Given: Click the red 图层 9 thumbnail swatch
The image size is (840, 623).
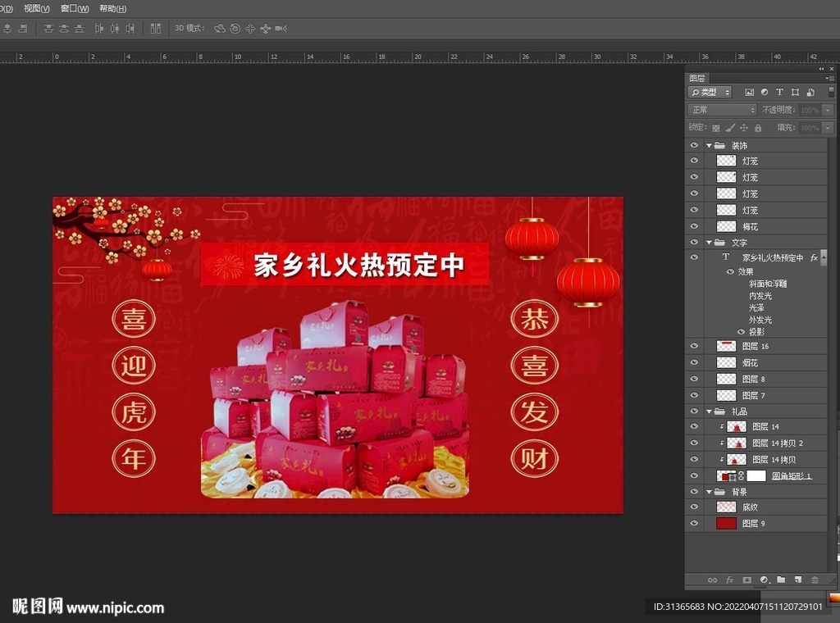Looking at the screenshot, I should click(x=726, y=524).
